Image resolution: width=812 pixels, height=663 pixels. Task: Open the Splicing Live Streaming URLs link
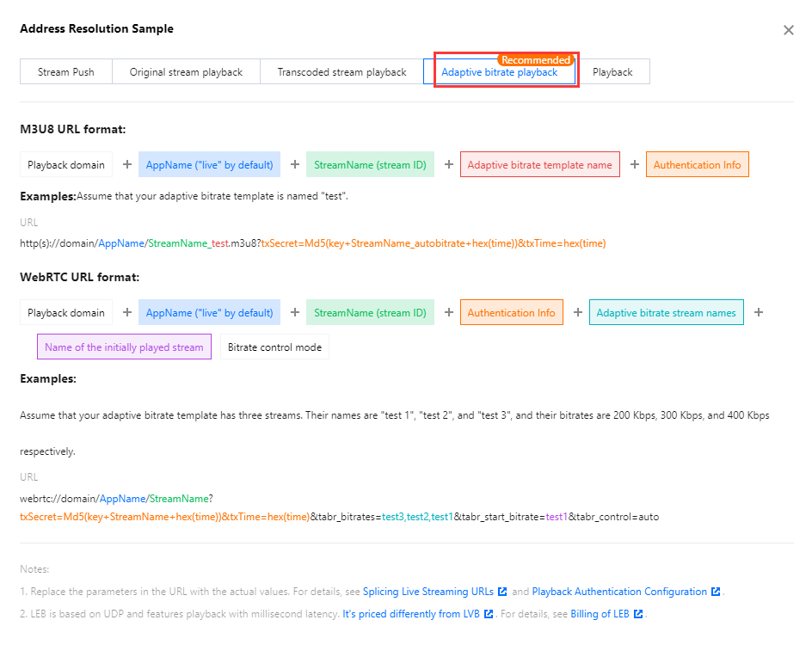(x=428, y=592)
